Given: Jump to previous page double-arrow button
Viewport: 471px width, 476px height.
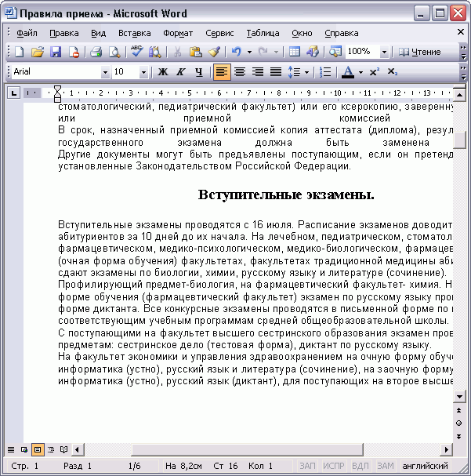Looking at the screenshot, I should point(459,410).
